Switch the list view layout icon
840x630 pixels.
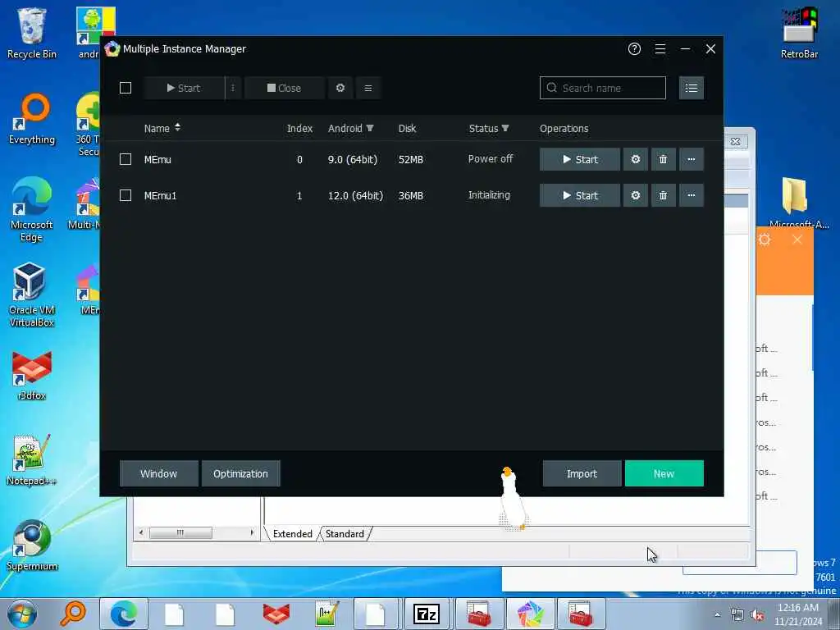click(x=691, y=88)
